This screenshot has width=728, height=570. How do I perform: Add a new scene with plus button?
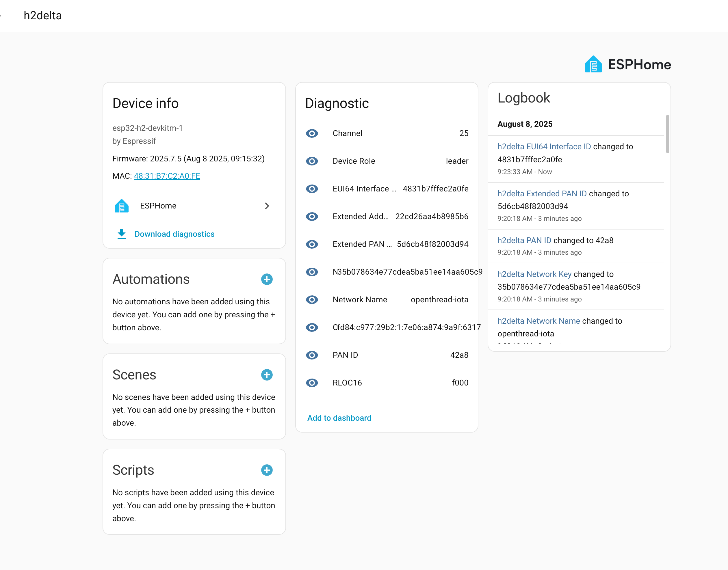[267, 375]
